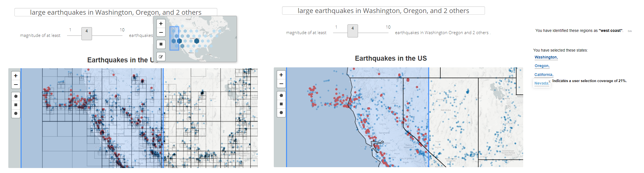Zoom in on the right earthquake map
The width and height of the screenshot is (644, 173).
[x=281, y=75]
